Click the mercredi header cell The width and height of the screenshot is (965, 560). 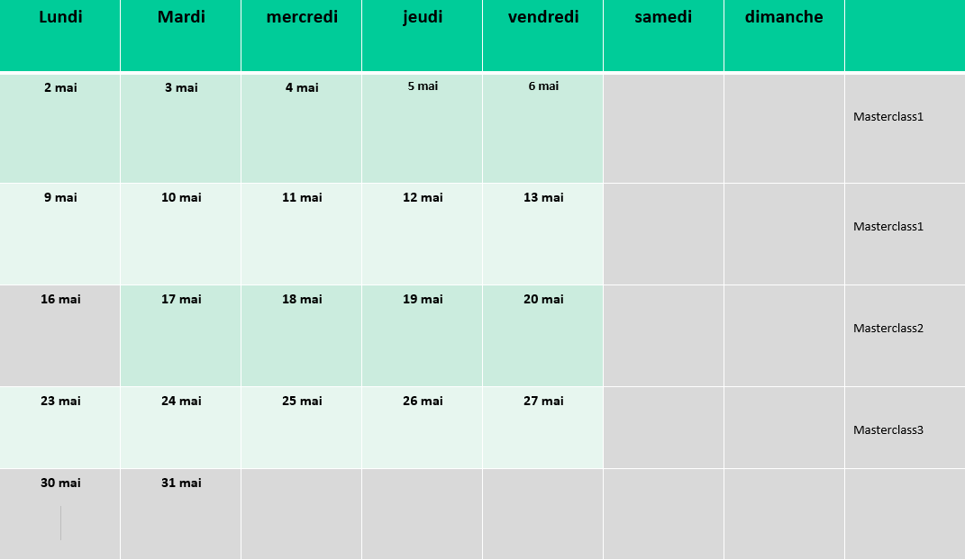[302, 35]
